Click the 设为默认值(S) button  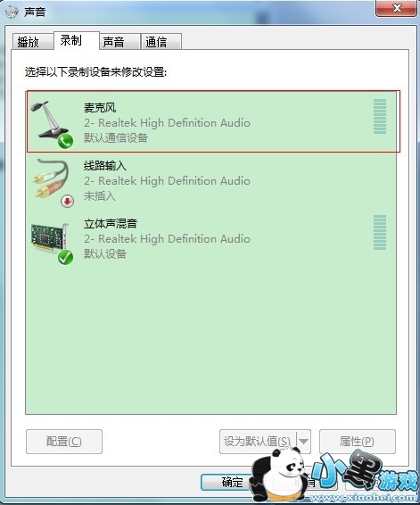tap(258, 442)
